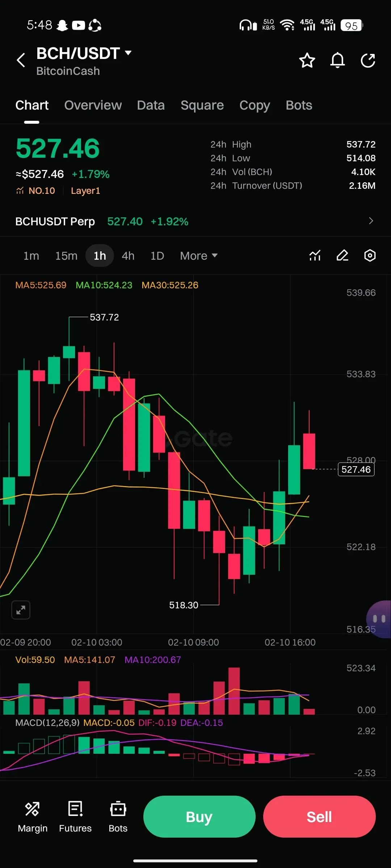Open Futures trading
The height and width of the screenshot is (868, 391).
click(75, 817)
